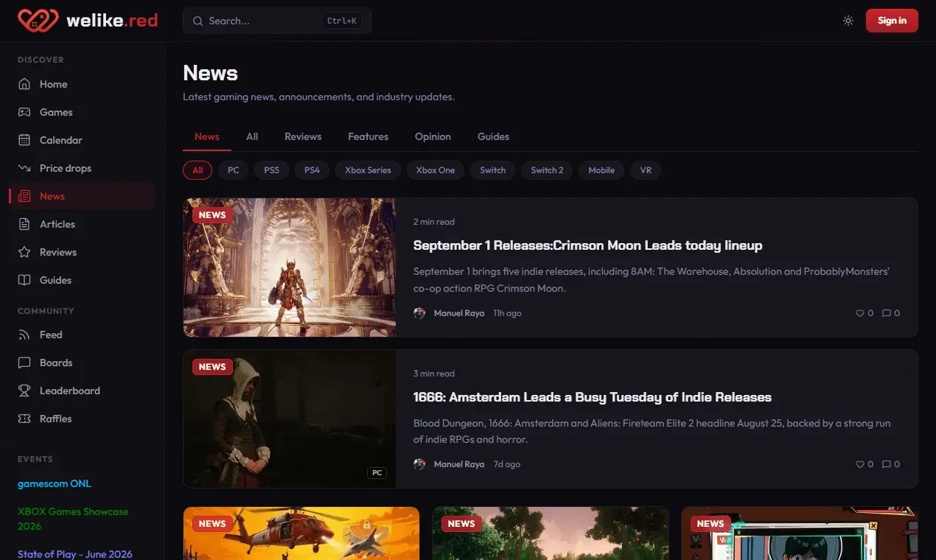936x560 pixels.
Task: Click author name Manuel Raya, 7d ago post
Action: [x=459, y=464]
